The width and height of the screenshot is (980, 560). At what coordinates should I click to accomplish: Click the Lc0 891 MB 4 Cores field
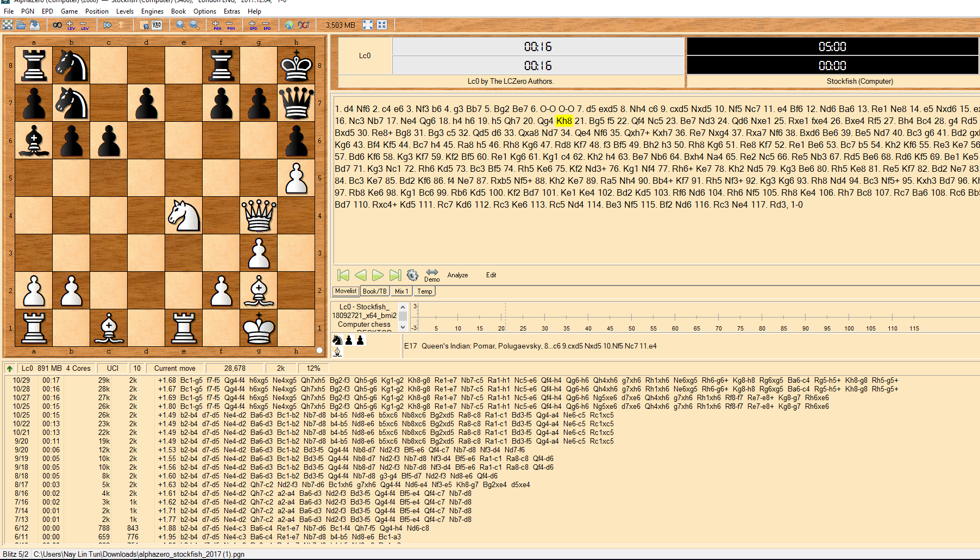click(56, 369)
